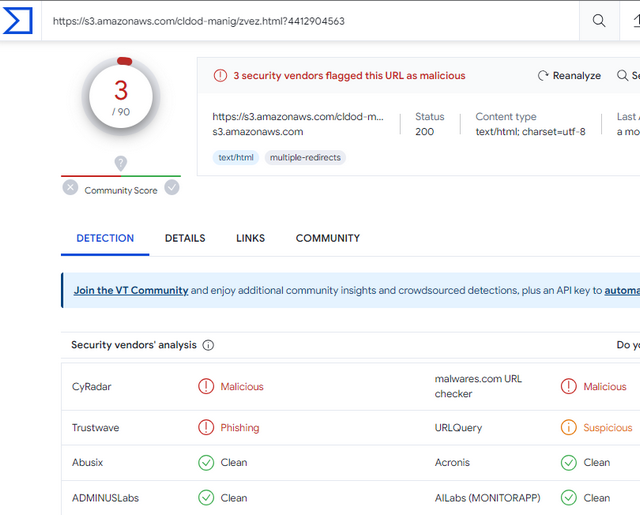Click the URLQuery suspicious info icon
The width and height of the screenshot is (640, 515).
569,427
